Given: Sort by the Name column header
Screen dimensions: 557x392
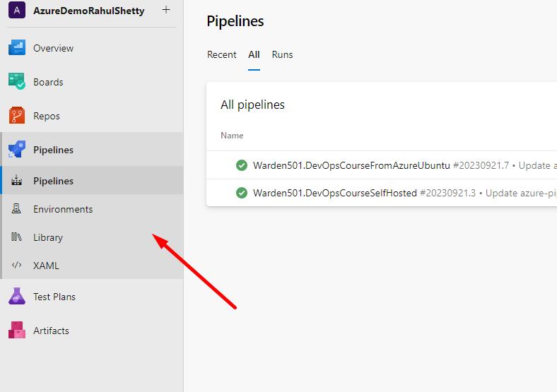Looking at the screenshot, I should [232, 136].
